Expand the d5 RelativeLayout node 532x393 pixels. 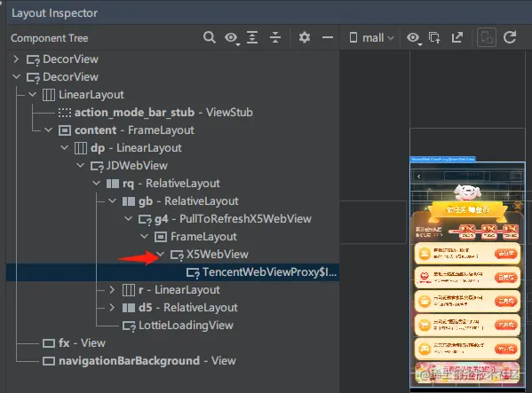(112, 307)
